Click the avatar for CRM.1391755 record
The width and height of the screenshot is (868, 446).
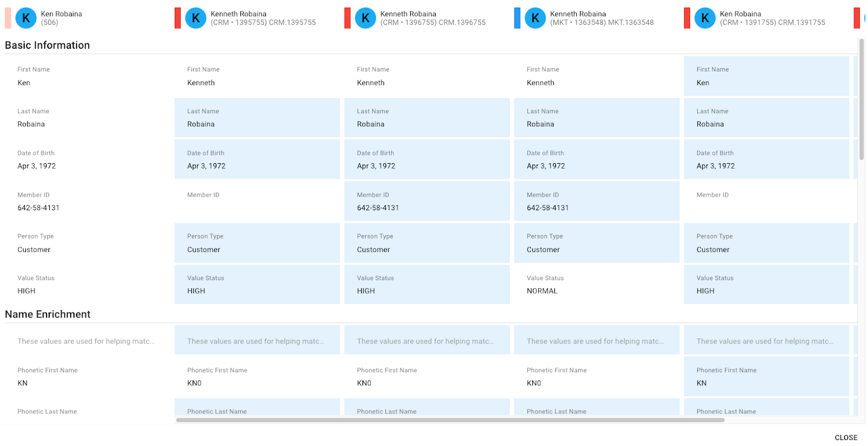coord(705,18)
